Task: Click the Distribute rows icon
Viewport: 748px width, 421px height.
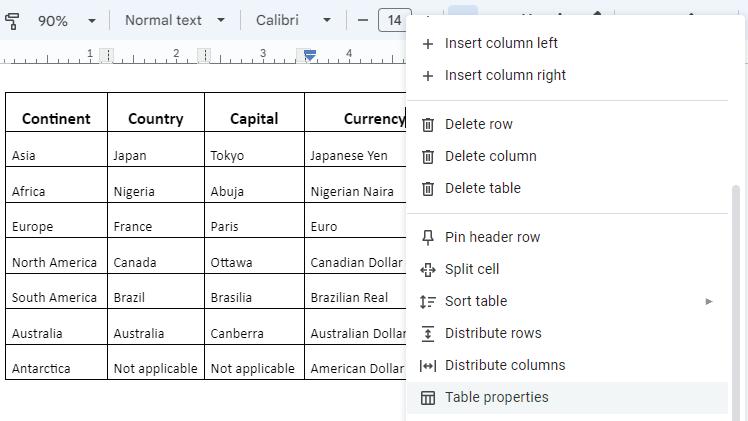Action: click(x=428, y=333)
